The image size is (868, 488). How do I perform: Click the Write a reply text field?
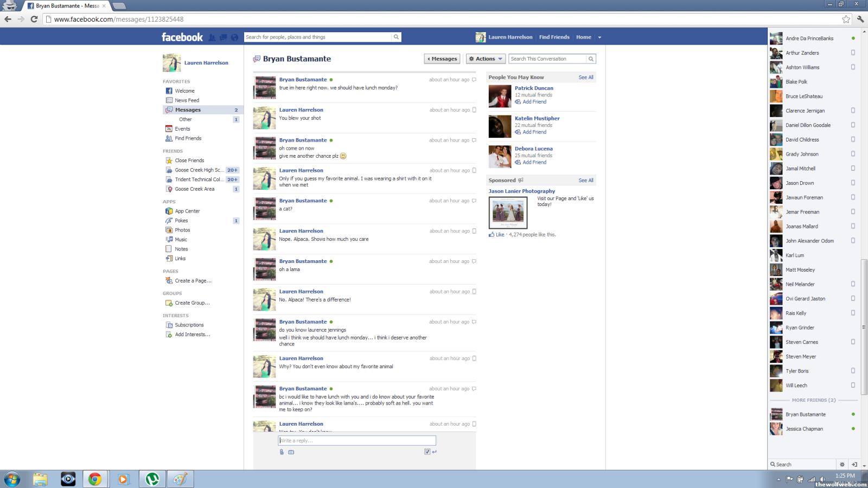[x=357, y=440]
